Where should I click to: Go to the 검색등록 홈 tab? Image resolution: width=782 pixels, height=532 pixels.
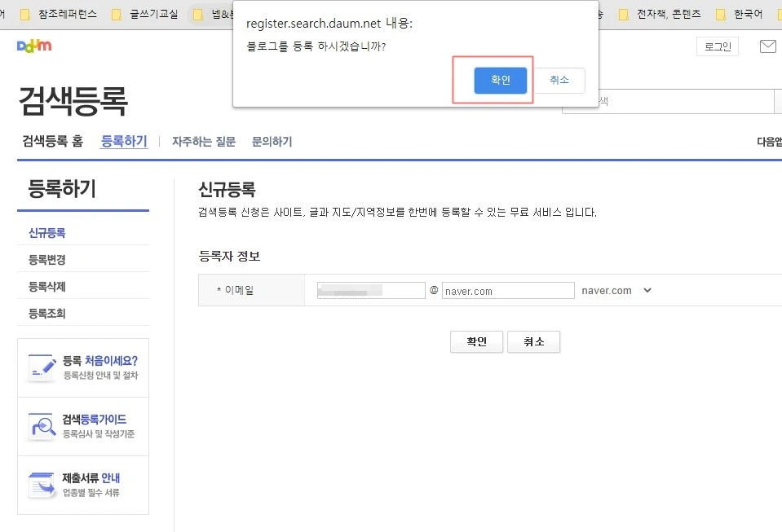pos(51,140)
